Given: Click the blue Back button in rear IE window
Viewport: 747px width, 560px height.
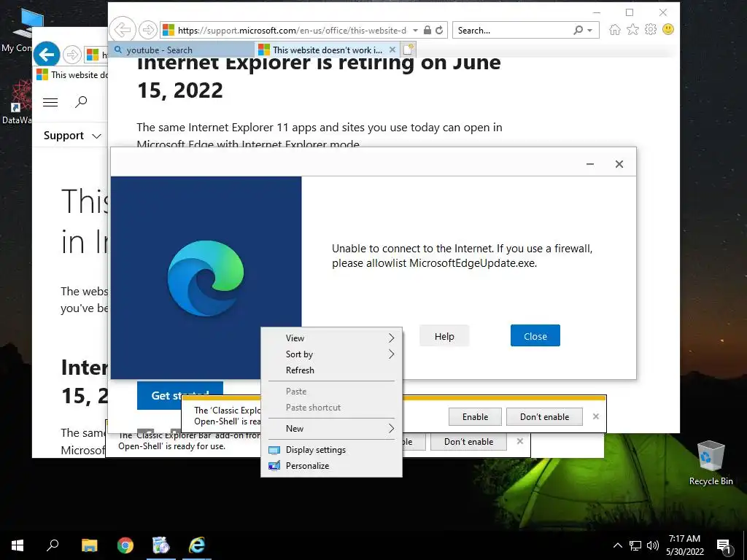Looking at the screenshot, I should (x=47, y=55).
